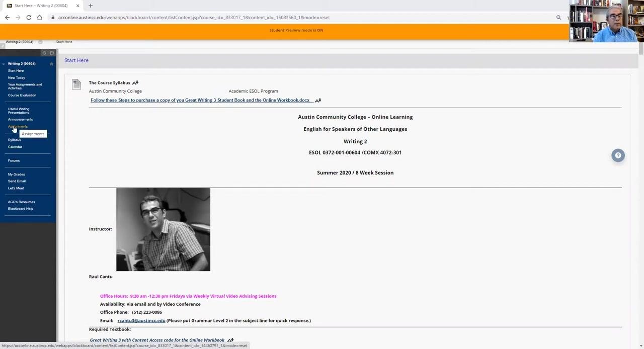644x349 pixels.
Task: Click the webcam video overlay of presenter
Action: pyautogui.click(x=606, y=21)
